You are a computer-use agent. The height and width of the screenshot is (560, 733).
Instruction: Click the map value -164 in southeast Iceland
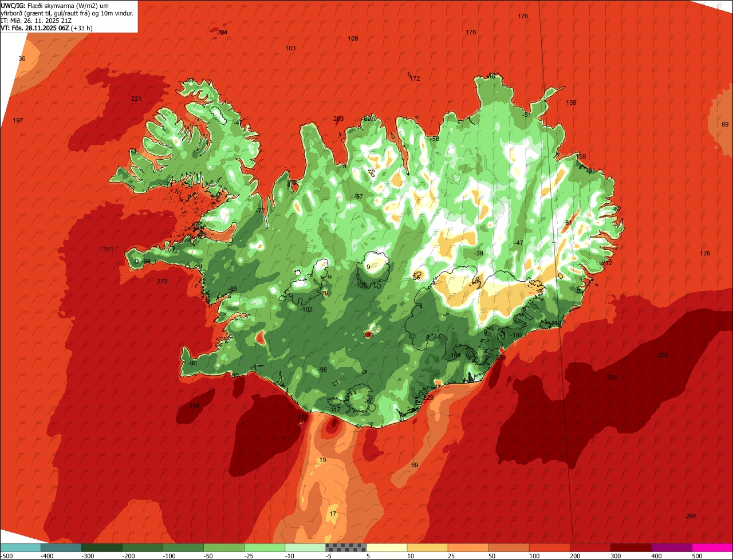coord(455,356)
